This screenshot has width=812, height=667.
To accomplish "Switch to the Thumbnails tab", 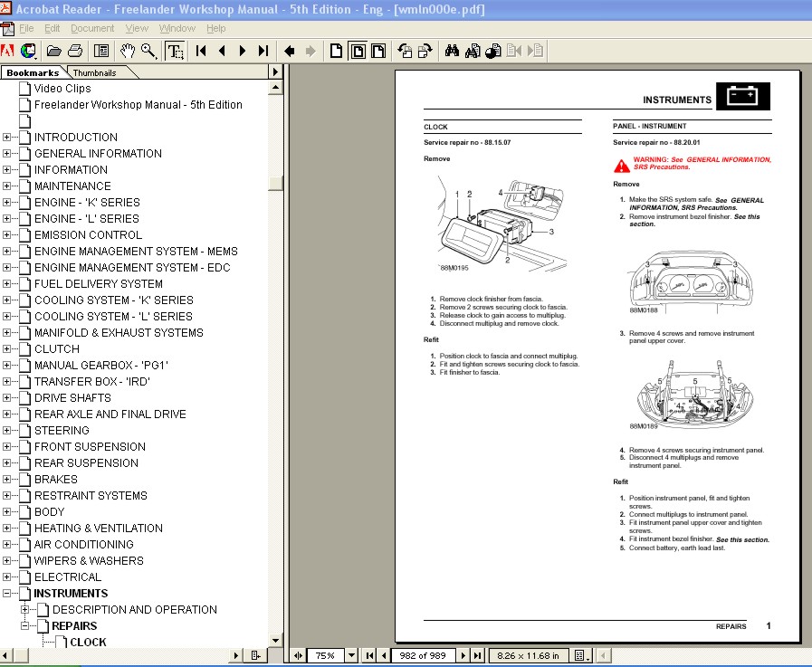I will click(94, 72).
